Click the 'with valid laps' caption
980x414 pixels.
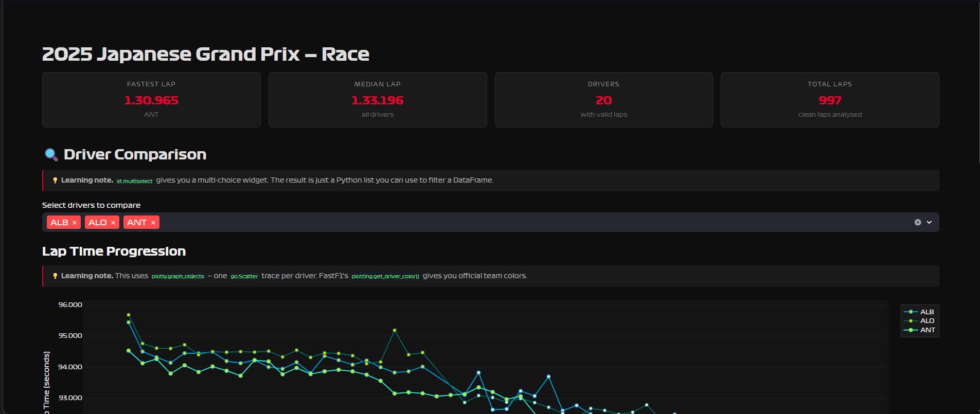(x=603, y=115)
